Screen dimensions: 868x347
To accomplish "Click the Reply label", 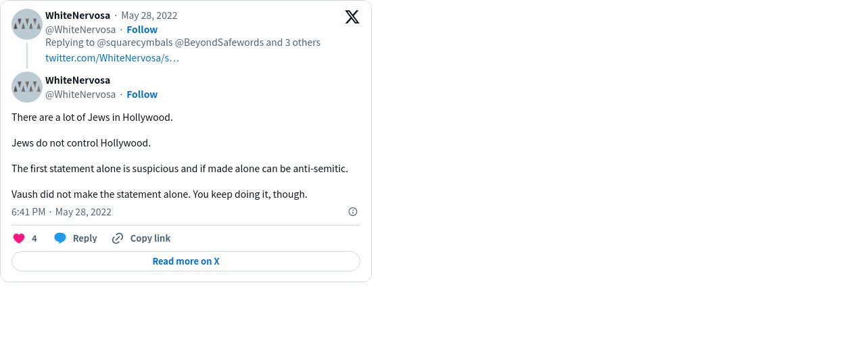I will pos(85,238).
